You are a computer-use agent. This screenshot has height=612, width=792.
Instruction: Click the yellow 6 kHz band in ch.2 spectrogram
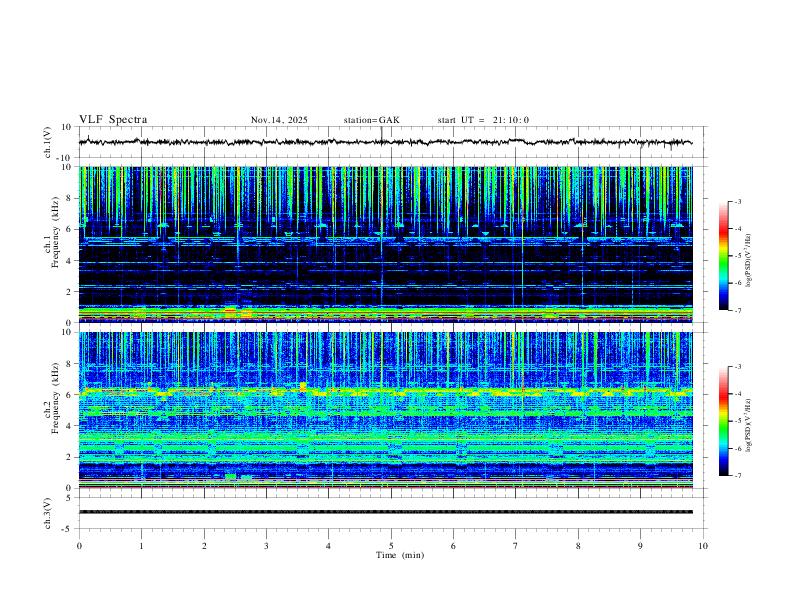click(x=385, y=391)
